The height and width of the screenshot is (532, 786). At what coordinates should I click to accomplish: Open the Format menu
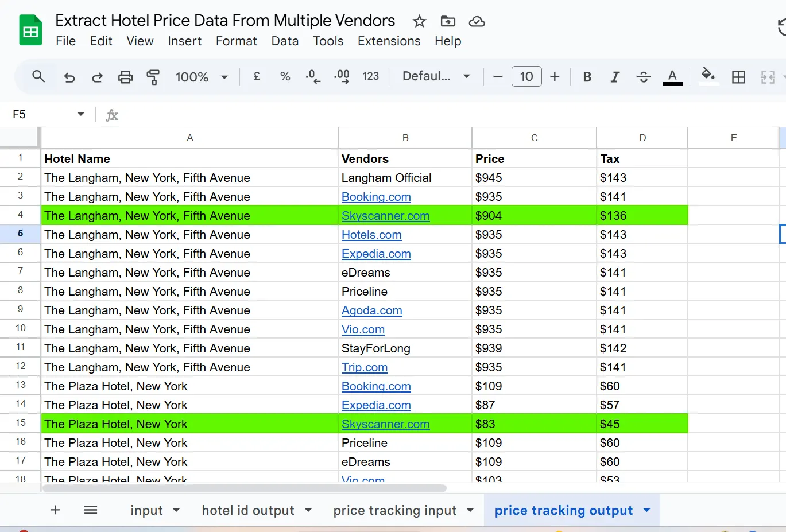pos(237,41)
